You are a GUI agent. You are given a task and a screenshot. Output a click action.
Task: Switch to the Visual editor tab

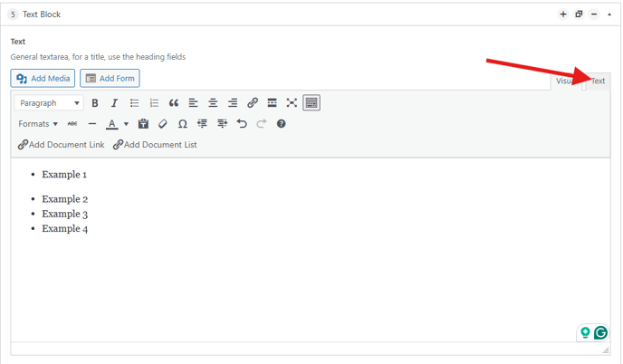click(x=567, y=81)
